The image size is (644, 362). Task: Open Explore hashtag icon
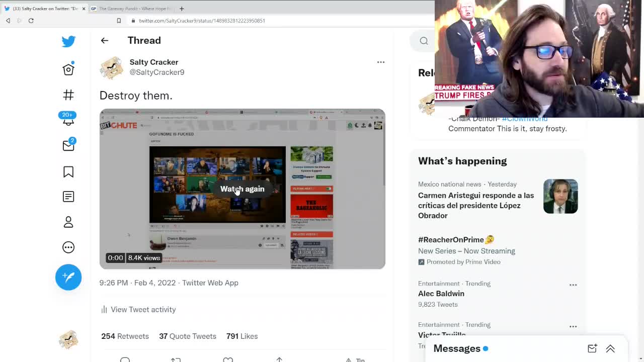(x=68, y=95)
